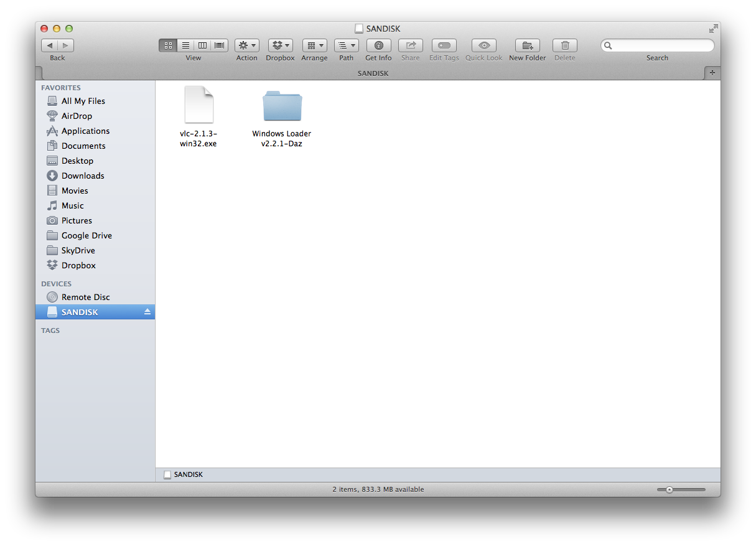Image resolution: width=756 pixels, height=546 pixels.
Task: Click the Delete trash toolbar icon
Action: [565, 45]
